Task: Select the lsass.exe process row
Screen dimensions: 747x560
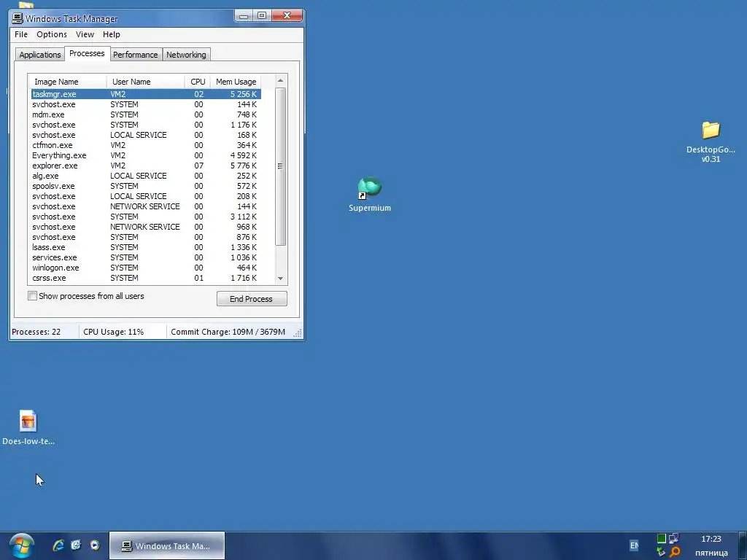Action: tap(146, 247)
